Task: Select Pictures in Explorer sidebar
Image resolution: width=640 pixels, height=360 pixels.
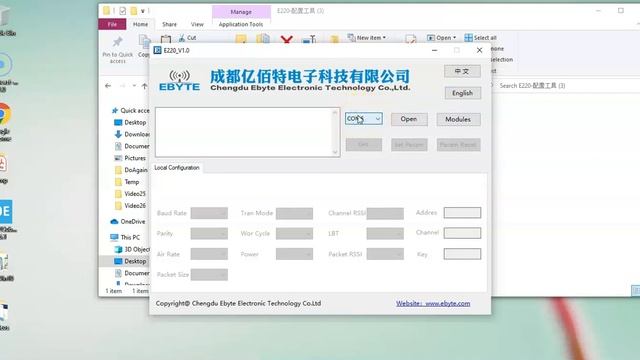Action: (x=131, y=158)
